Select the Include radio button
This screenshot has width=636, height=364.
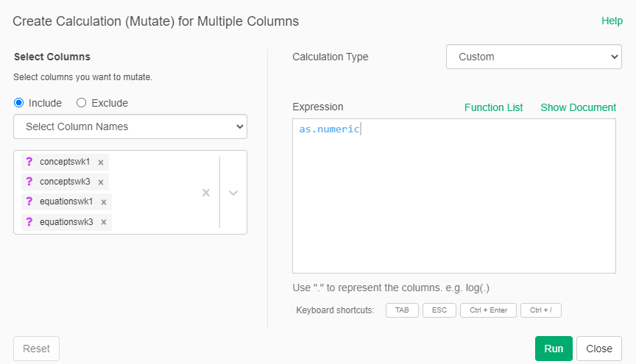(19, 103)
